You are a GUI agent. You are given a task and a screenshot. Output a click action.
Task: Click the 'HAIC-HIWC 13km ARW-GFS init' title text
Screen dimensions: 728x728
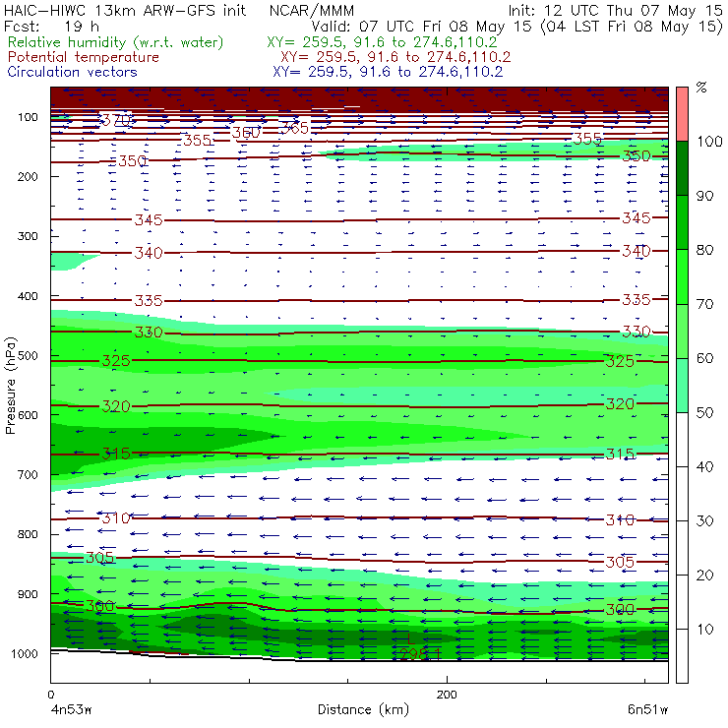point(124,11)
